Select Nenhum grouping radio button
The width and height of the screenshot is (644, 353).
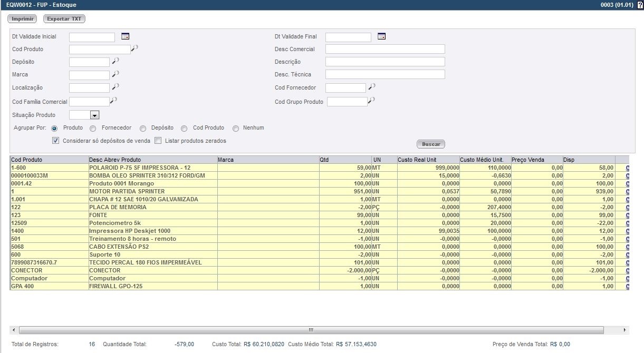tap(236, 128)
